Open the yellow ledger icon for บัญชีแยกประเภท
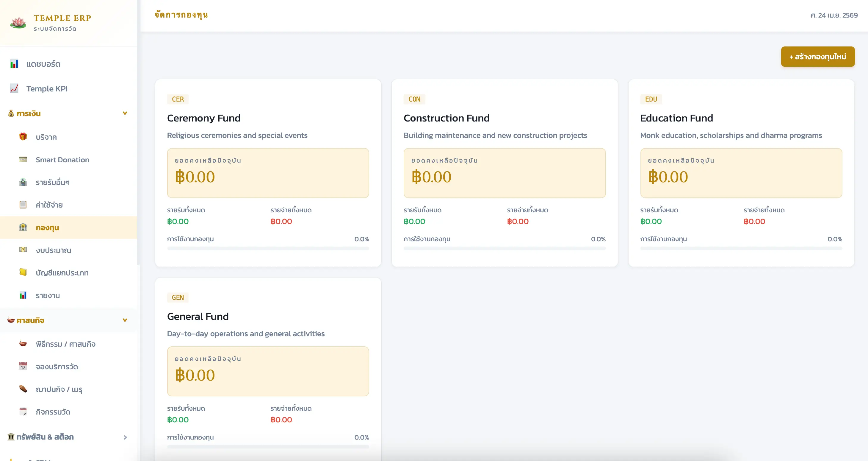Screen dimensions: 868x461 [23, 272]
